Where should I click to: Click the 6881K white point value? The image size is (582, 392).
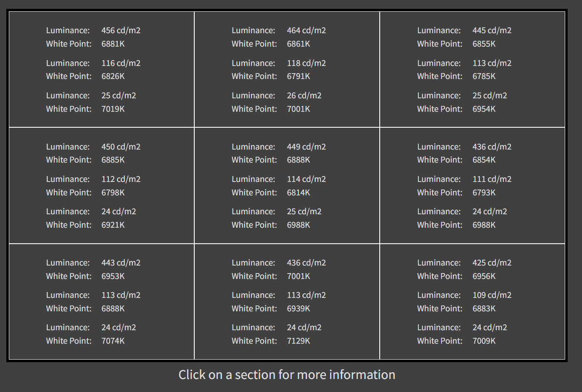click(x=113, y=44)
